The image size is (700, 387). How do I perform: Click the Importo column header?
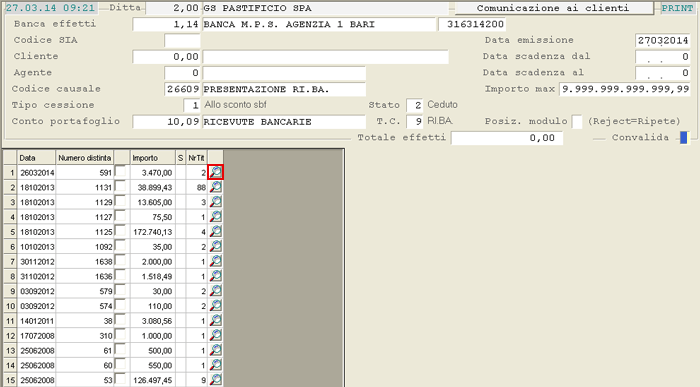(x=152, y=158)
